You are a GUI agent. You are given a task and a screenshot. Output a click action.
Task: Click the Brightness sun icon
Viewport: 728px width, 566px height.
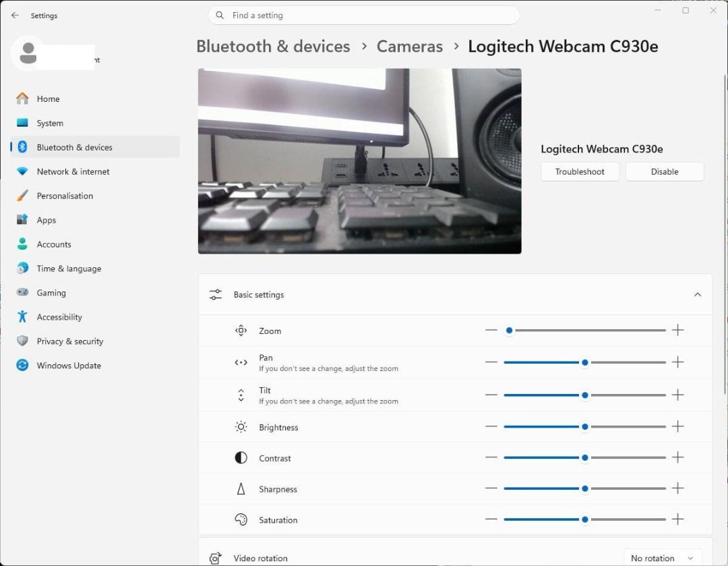[241, 426]
